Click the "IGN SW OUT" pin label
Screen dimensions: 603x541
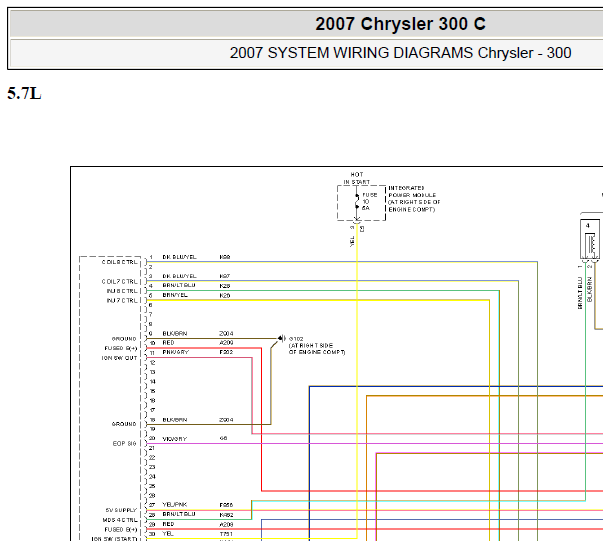pos(119,358)
